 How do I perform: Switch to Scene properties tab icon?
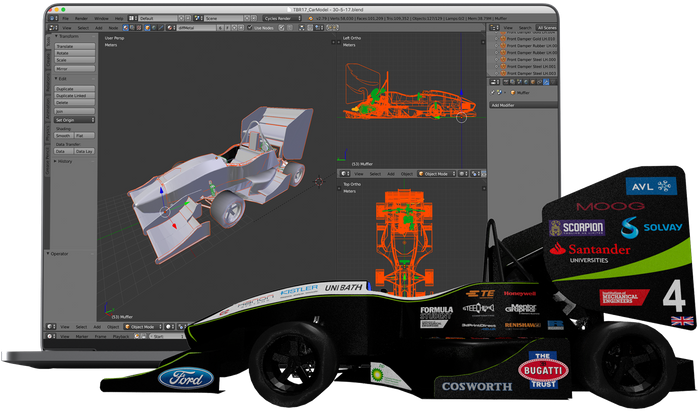[519, 82]
